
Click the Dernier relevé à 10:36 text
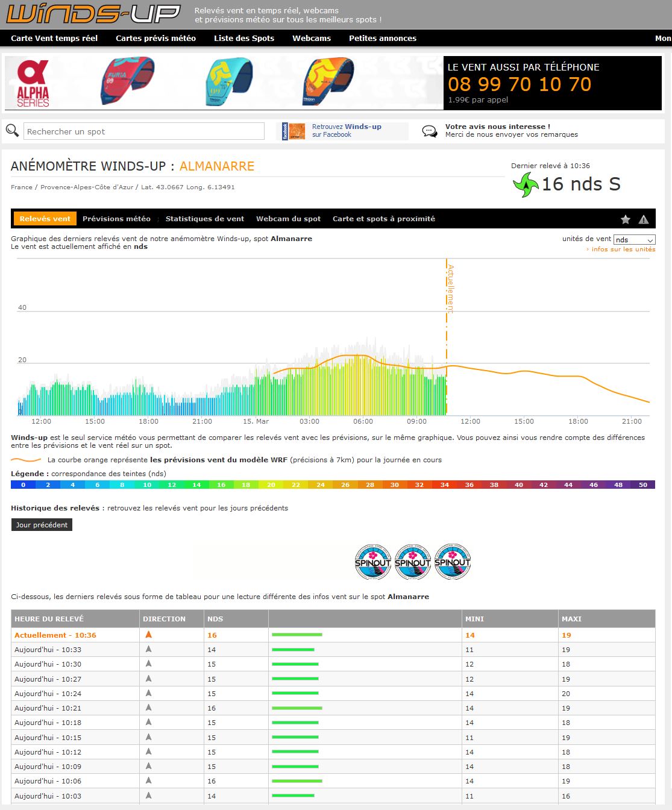(550, 166)
